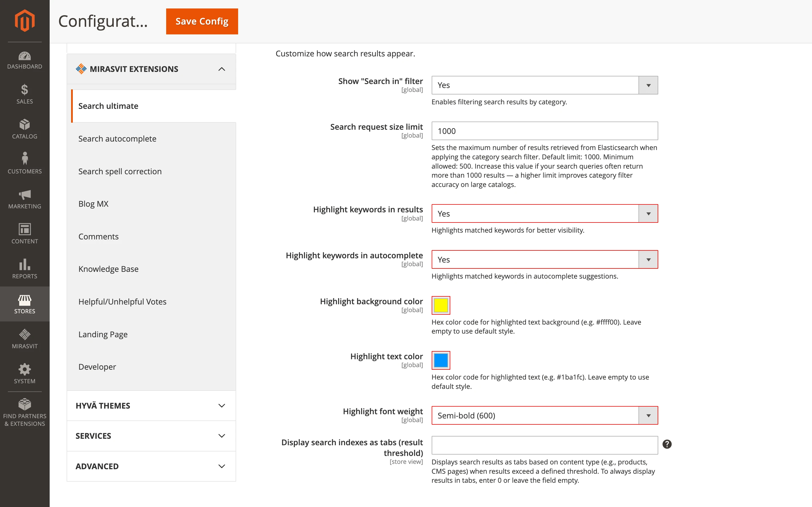Open the Search spell correction page
Viewport: 812px width, 507px height.
(120, 171)
